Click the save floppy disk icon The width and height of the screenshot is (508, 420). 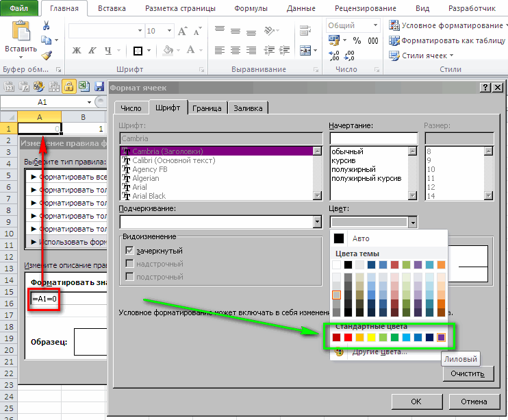coord(99,86)
